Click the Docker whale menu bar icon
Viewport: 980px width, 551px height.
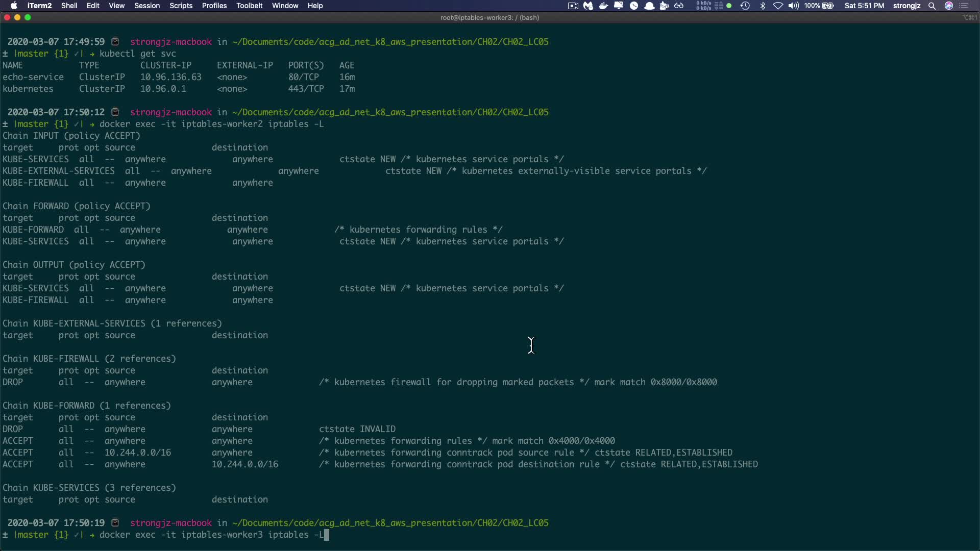[x=603, y=6]
